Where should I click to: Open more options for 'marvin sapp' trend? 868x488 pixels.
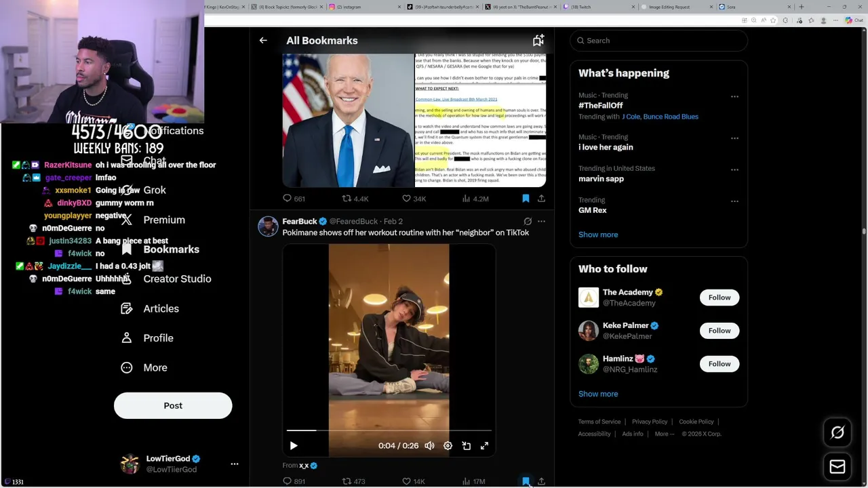734,169
